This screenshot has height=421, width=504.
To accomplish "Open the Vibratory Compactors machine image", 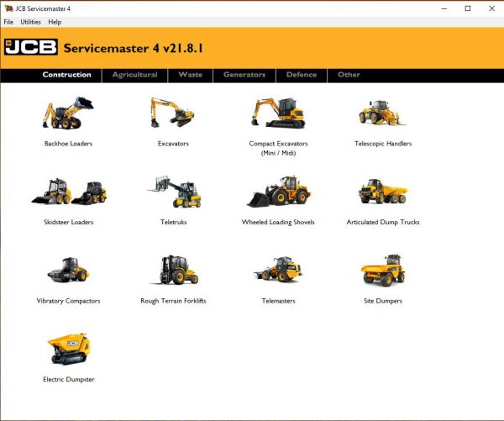I will pos(68,270).
